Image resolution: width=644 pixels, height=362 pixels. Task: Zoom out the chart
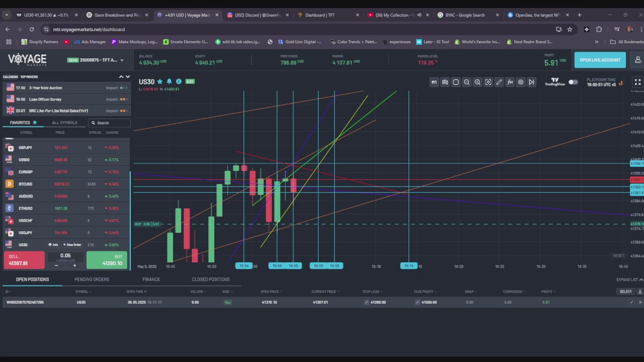pyautogui.click(x=466, y=82)
